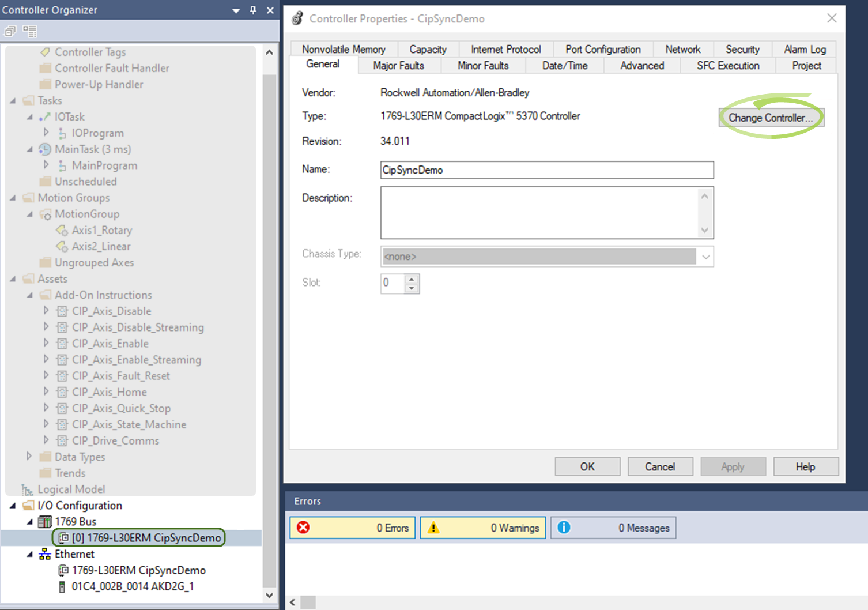
Task: Click the AKD2G_1 drive module icon
Action: tap(62, 587)
